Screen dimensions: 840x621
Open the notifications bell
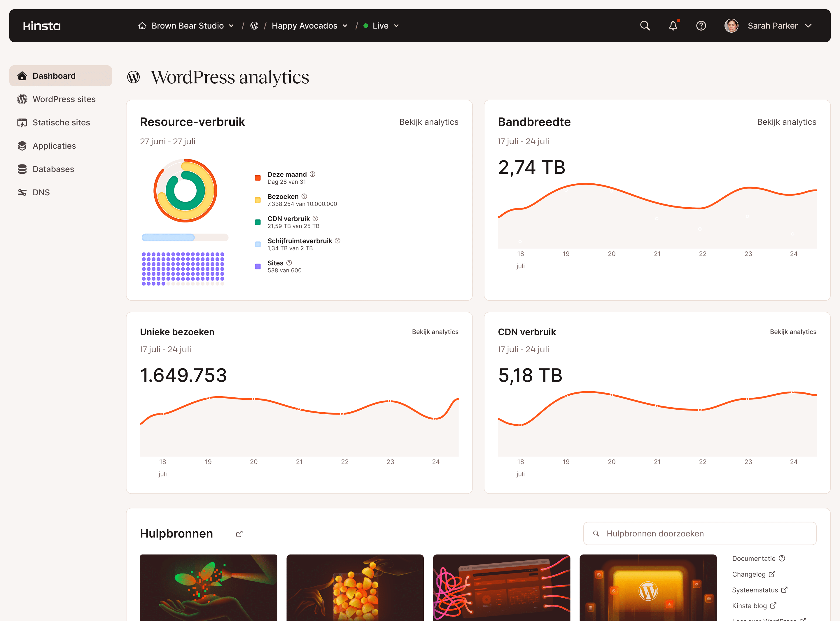point(673,26)
